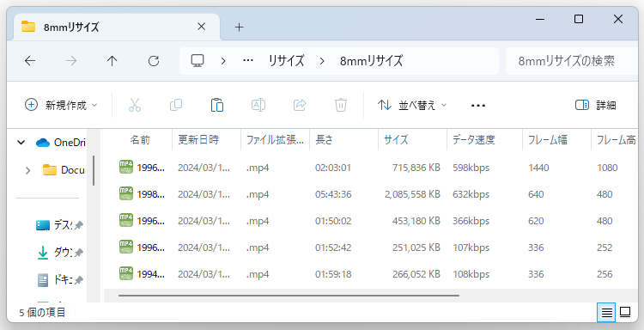Click size value 266,052 KB
This screenshot has width=644, height=330.
click(x=416, y=274)
